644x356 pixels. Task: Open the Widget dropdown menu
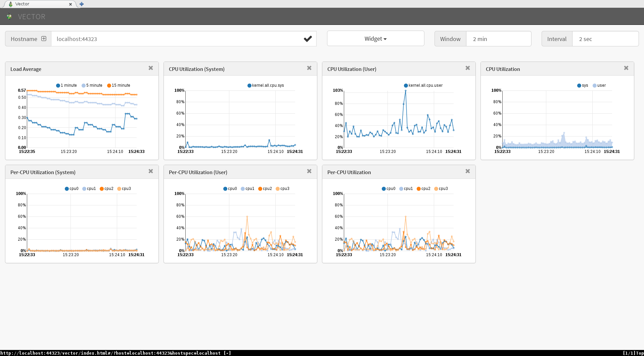[x=375, y=39]
